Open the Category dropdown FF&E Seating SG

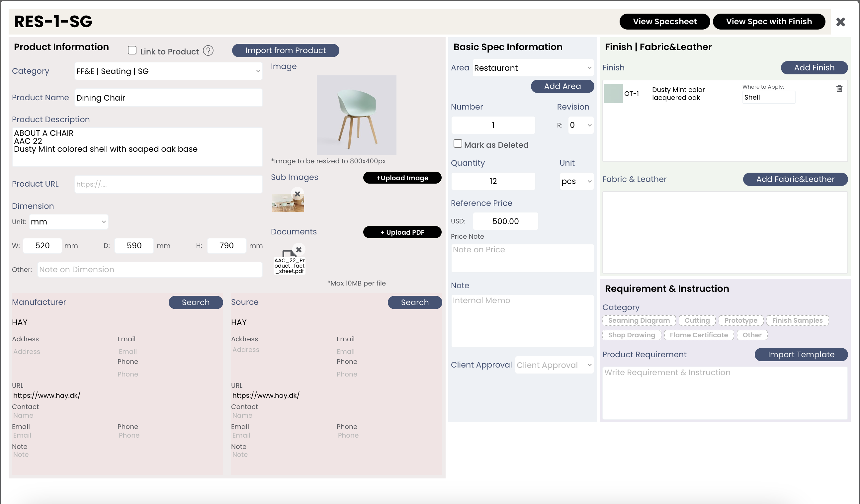tap(168, 71)
